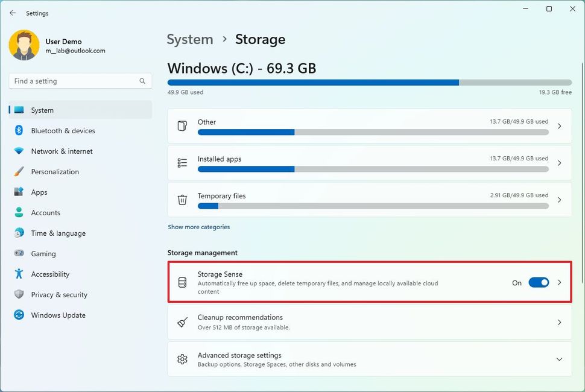Click the Windows (C:) storage usage bar
Image resolution: width=585 pixels, height=392 pixels.
[369, 83]
